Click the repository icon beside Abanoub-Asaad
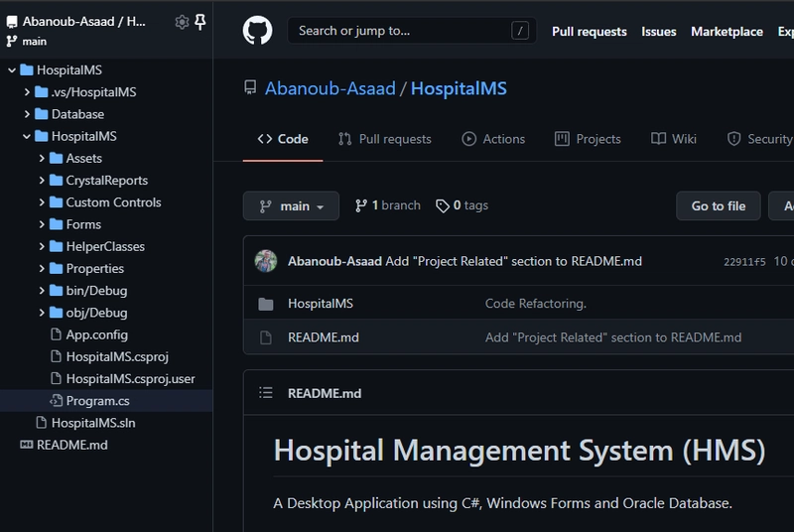This screenshot has width=794, height=532. tap(251, 89)
